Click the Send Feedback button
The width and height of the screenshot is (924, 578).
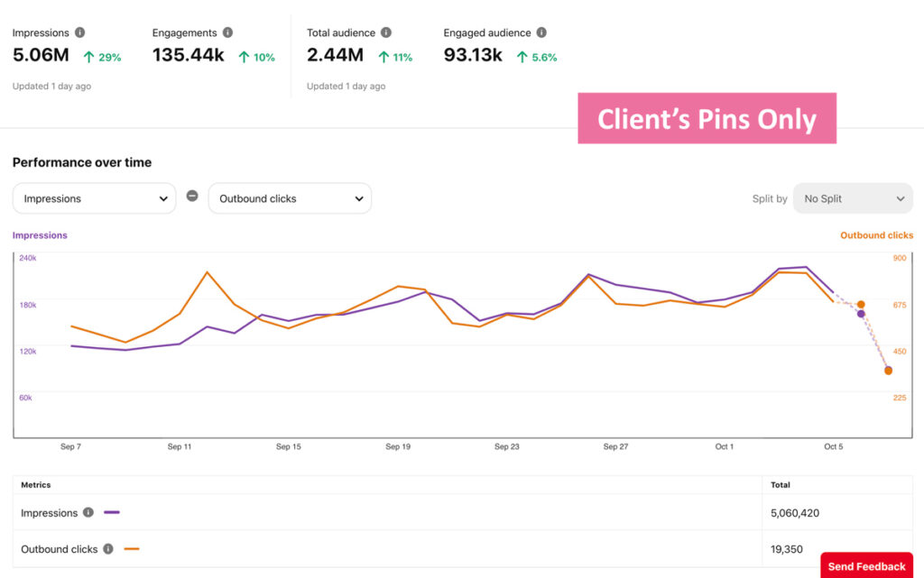click(x=866, y=565)
